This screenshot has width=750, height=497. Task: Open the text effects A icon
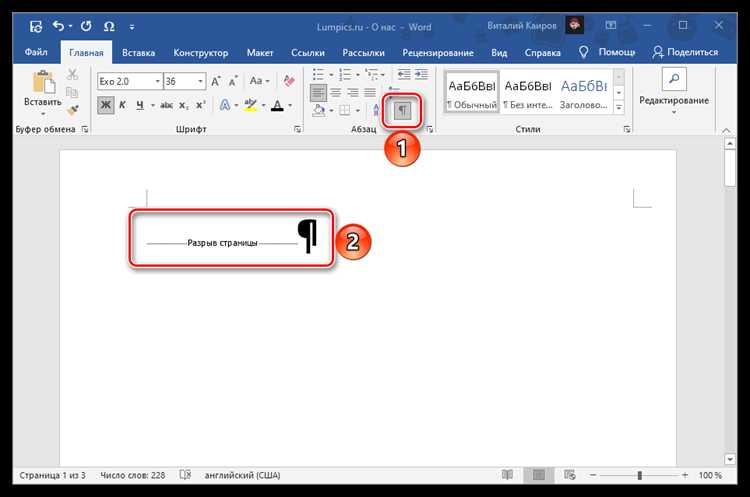pos(224,105)
